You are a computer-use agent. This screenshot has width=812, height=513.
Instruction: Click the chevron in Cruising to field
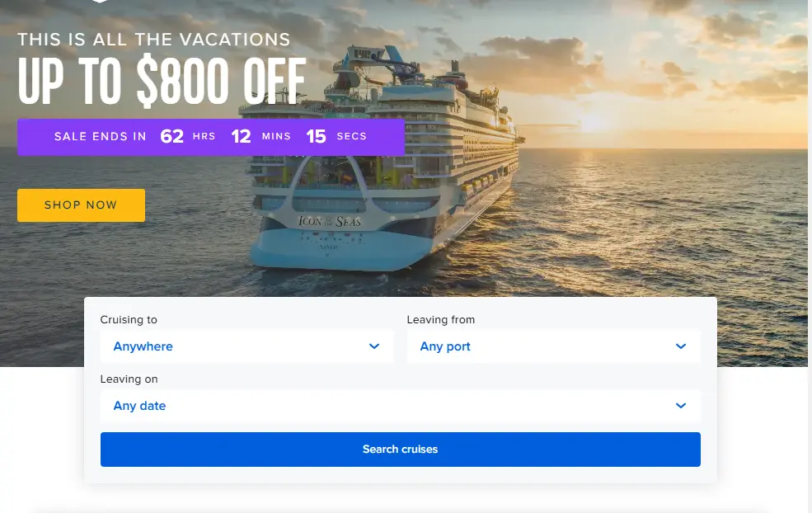pos(374,346)
